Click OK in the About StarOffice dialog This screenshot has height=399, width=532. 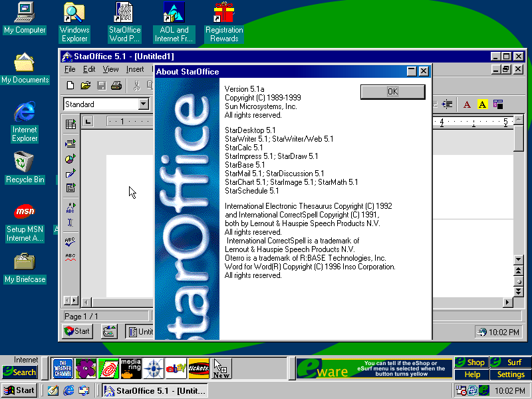[392, 92]
